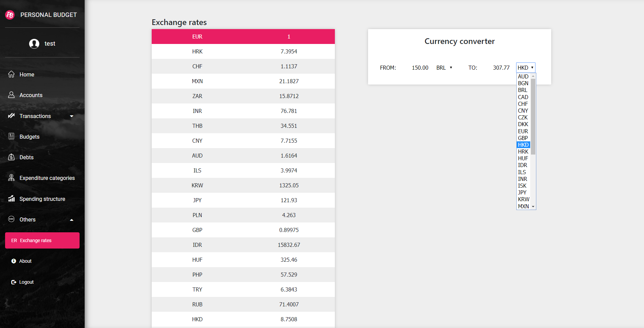This screenshot has width=644, height=328.
Task: Choose CAD from the open currency list
Action: point(523,97)
